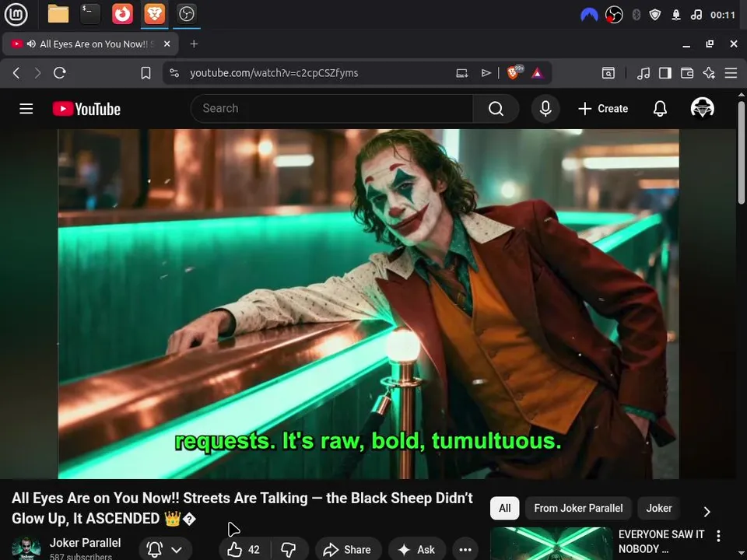
Task: Open Brave Rewards triangle icon
Action: pos(538,73)
